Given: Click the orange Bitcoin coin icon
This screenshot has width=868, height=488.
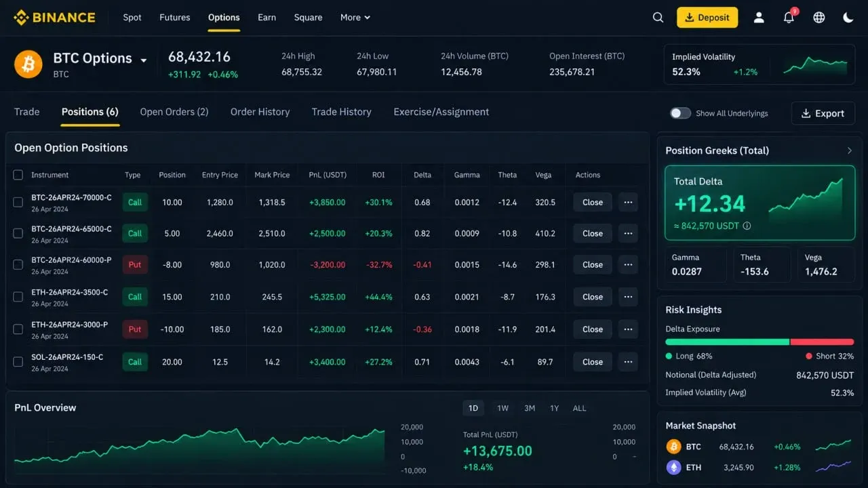Looking at the screenshot, I should coord(28,64).
